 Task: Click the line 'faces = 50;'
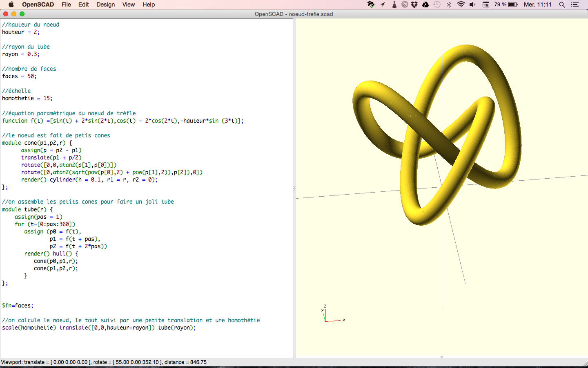coord(19,76)
